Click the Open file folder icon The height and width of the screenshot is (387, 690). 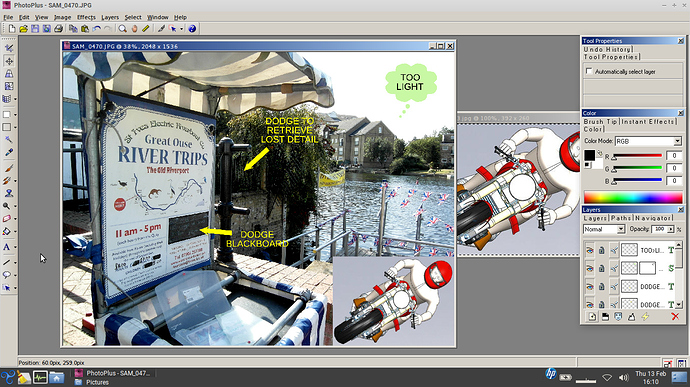[x=23, y=29]
